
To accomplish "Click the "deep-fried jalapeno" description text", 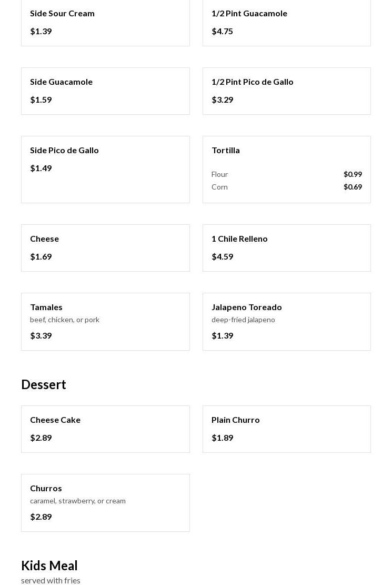I will click(x=243, y=320).
